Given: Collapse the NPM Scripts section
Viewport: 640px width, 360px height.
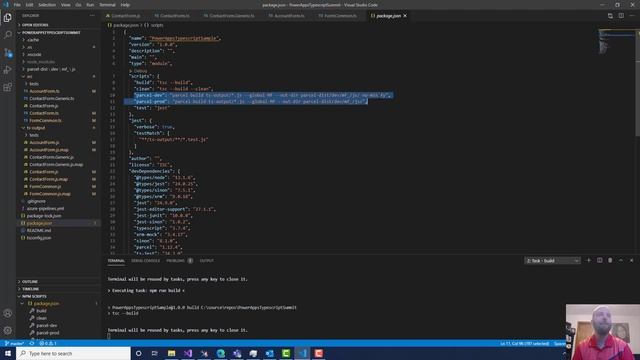Looking at the screenshot, I should pos(34,296).
